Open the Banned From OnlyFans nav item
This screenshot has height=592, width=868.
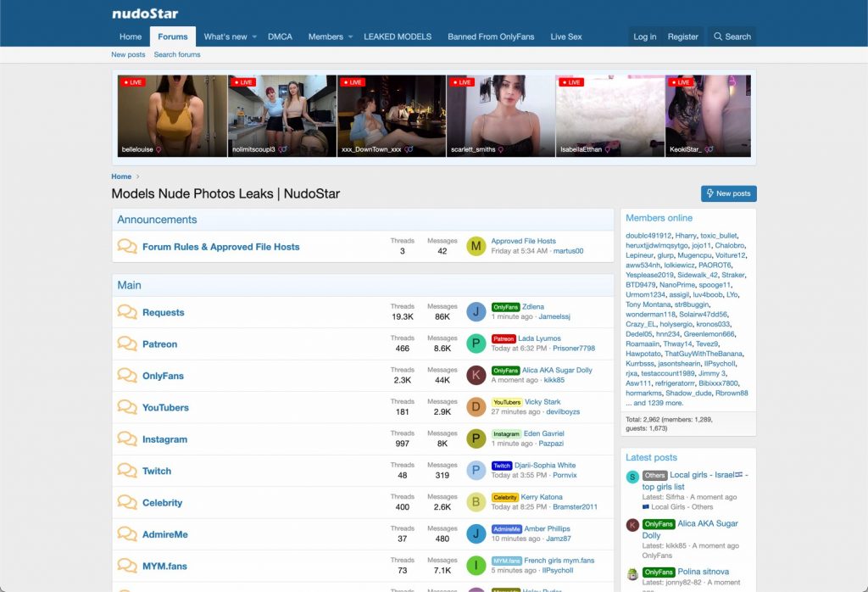[x=491, y=36]
